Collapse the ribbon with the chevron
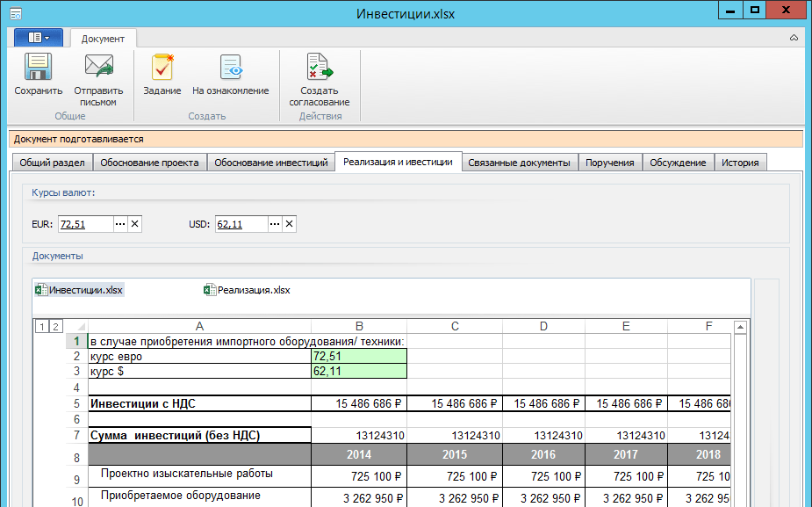The image size is (812, 507). click(x=794, y=39)
